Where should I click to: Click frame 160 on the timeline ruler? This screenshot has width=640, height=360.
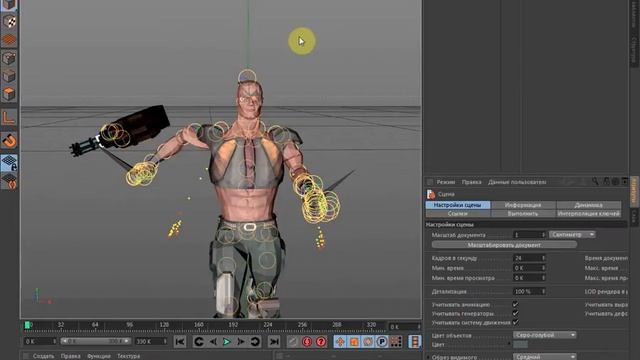198,325
